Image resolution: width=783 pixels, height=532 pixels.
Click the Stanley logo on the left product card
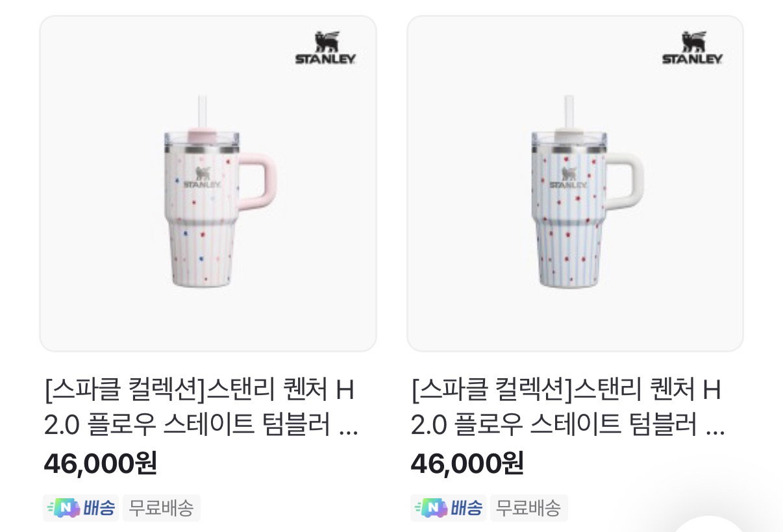point(326,47)
